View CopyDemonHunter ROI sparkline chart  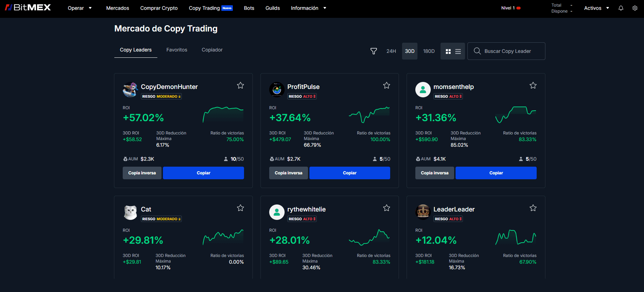223,114
